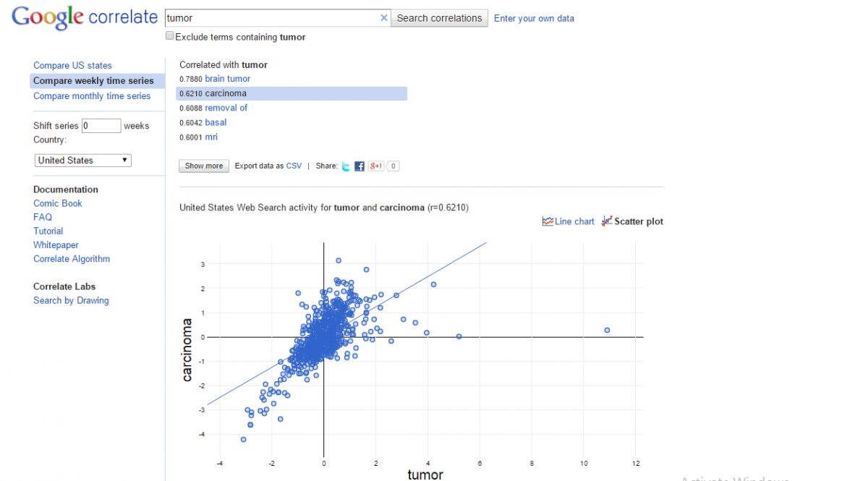
Task: Open Search by Drawing link
Action: tap(71, 301)
